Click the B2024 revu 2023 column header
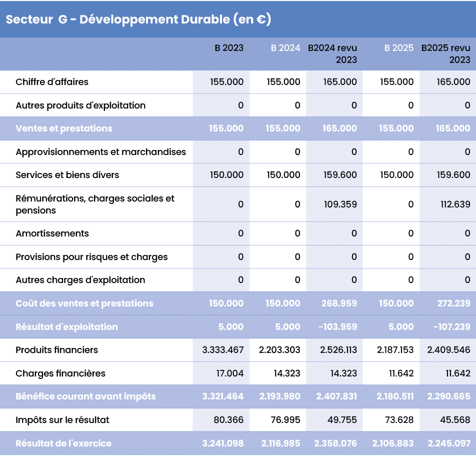This screenshot has height=460, width=476. pos(332,53)
